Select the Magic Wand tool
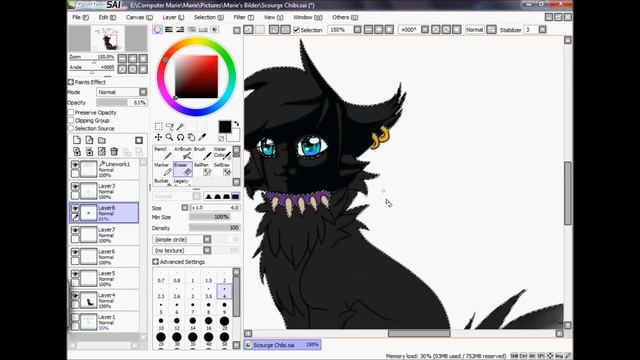640x360 pixels. 180,127
